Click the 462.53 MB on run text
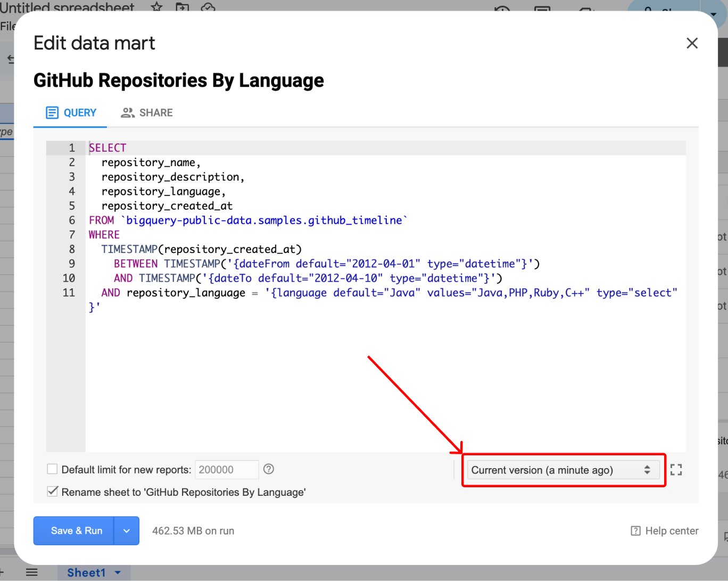This screenshot has height=581, width=728. [193, 531]
